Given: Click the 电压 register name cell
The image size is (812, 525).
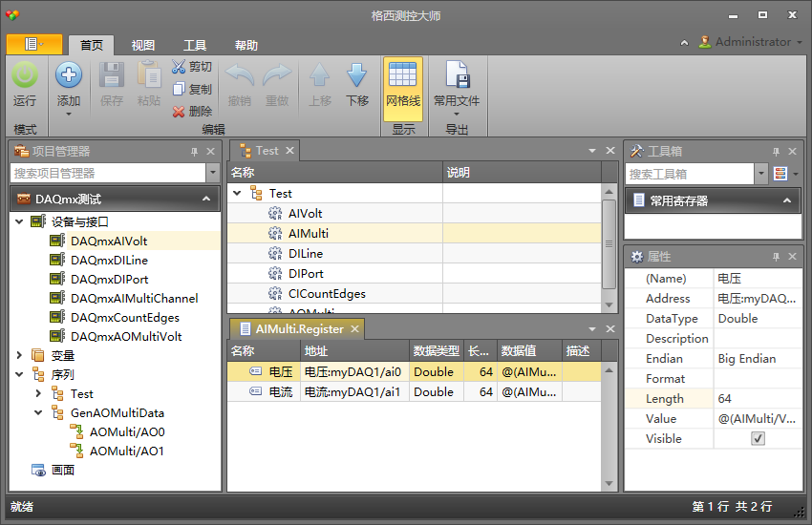Looking at the screenshot, I should [281, 372].
